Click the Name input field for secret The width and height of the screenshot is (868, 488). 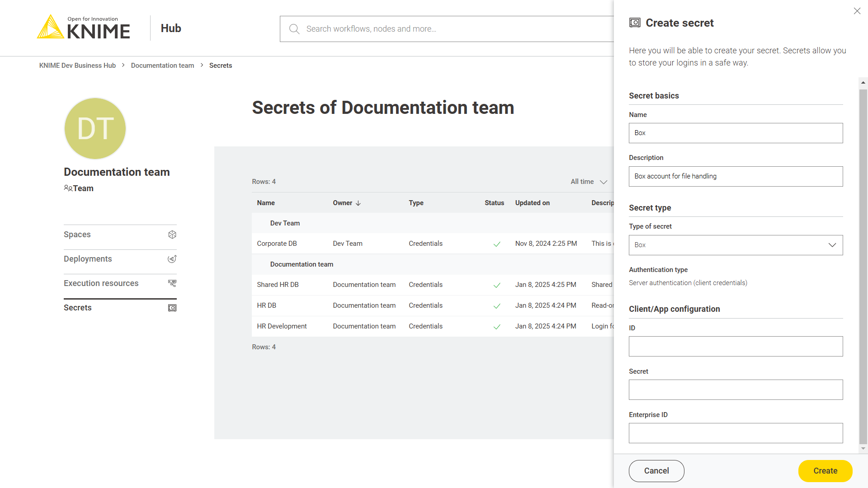736,132
